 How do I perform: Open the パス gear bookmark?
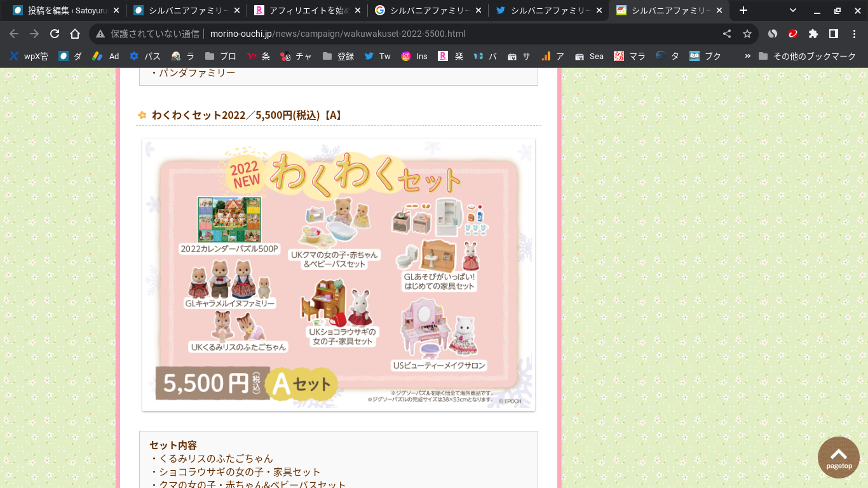[x=145, y=56]
